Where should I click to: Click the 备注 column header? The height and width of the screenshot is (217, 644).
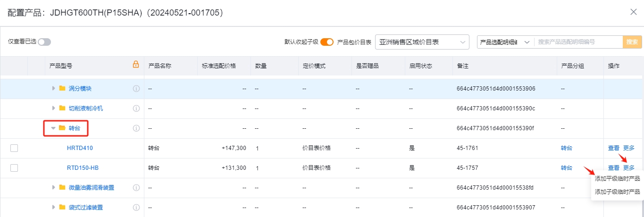point(462,66)
